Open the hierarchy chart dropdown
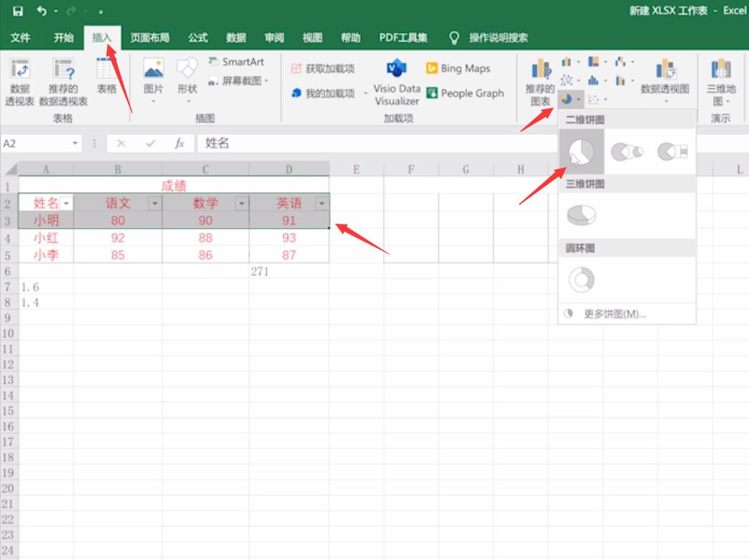749x560 pixels. click(x=597, y=62)
